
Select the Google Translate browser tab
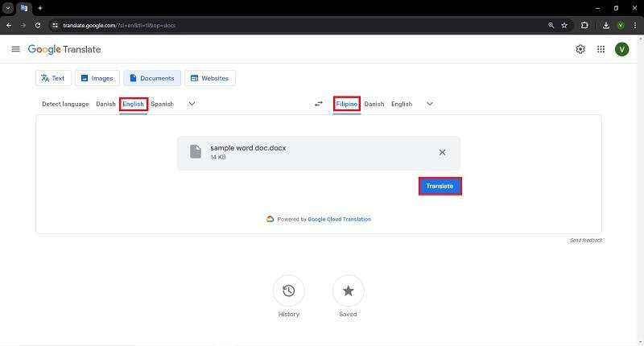point(24,8)
